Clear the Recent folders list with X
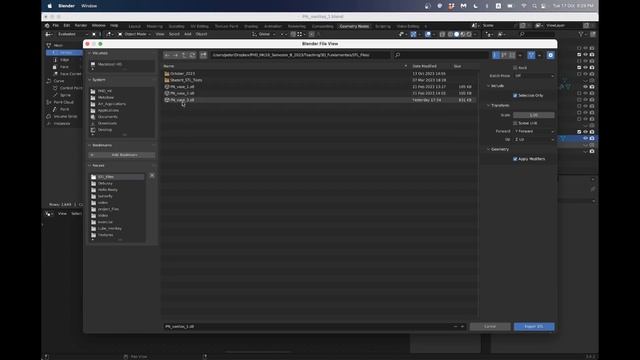Image resolution: width=640 pixels, height=360 pixels. (152, 176)
